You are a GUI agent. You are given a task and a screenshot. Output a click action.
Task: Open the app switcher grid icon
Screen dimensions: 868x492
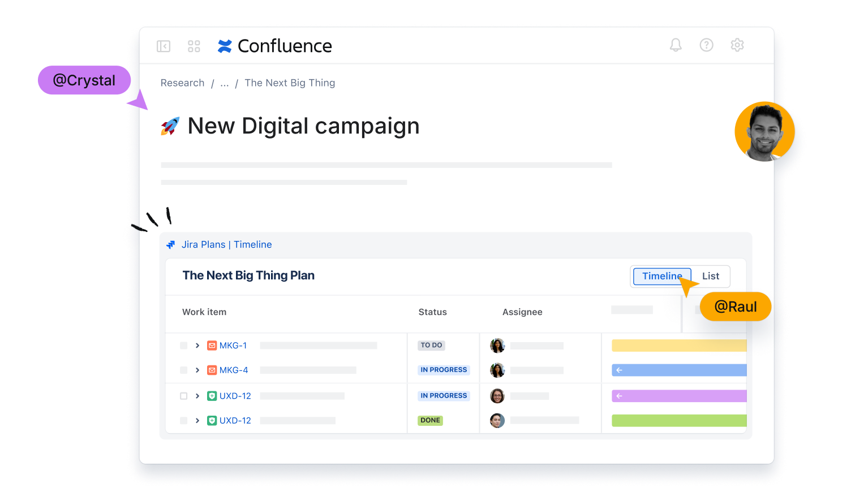tap(194, 46)
